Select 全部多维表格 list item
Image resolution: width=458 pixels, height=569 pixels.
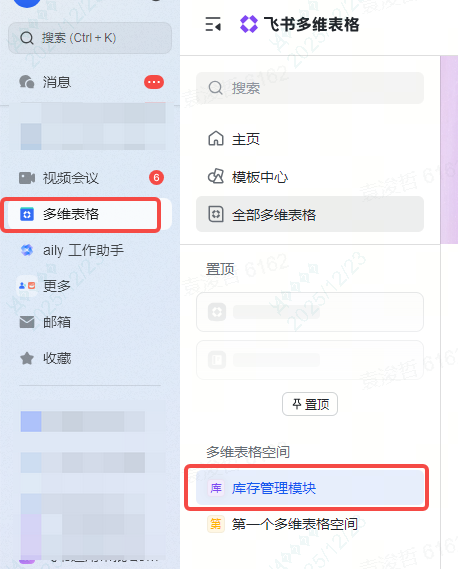click(310, 214)
